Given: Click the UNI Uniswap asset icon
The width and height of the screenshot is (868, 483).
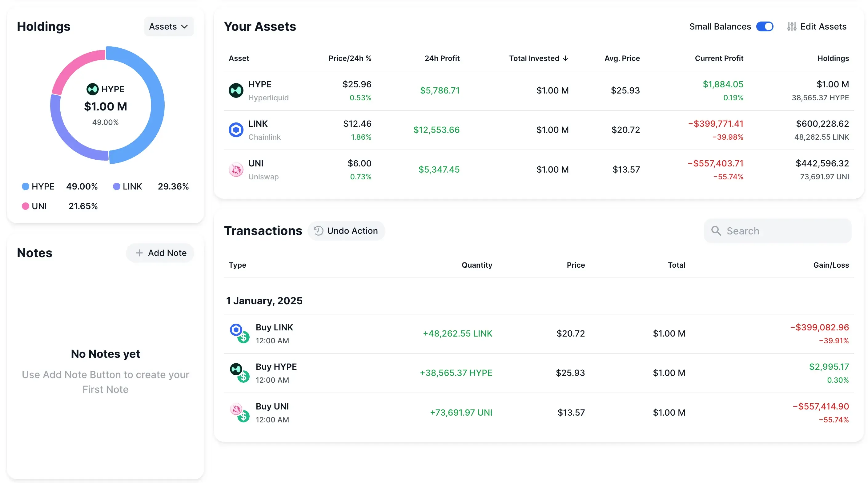Looking at the screenshot, I should point(236,170).
